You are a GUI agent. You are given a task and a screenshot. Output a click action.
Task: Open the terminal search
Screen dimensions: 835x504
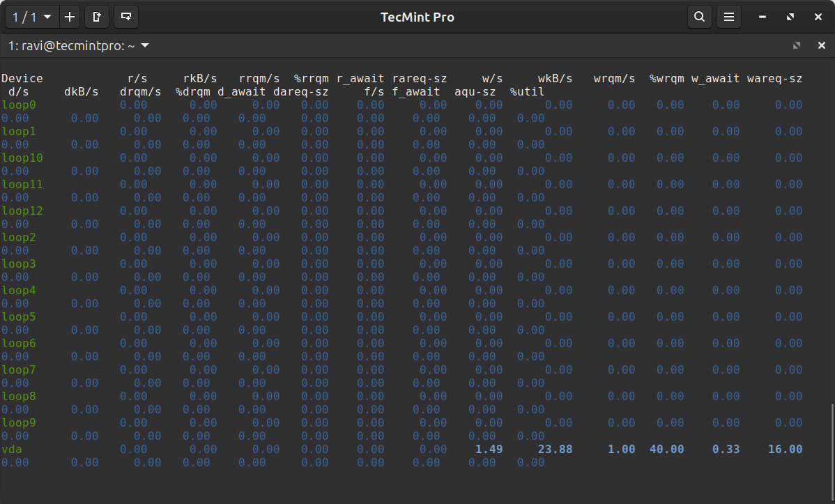click(x=699, y=17)
